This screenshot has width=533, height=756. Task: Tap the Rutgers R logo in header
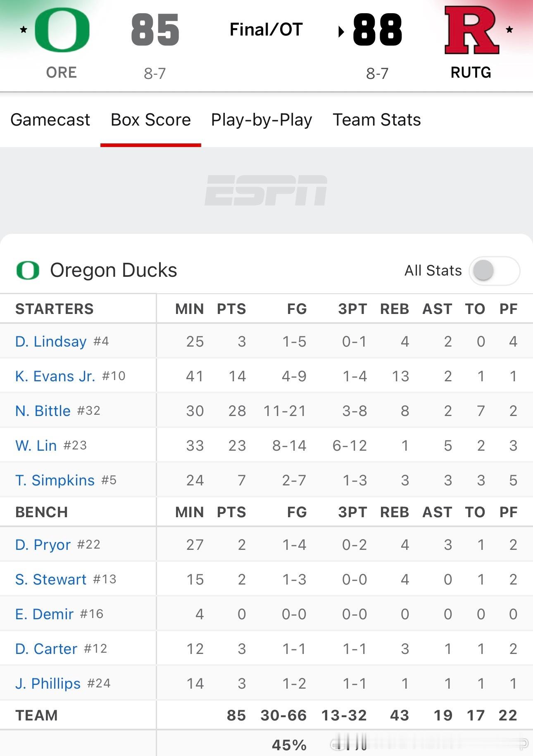point(471,30)
